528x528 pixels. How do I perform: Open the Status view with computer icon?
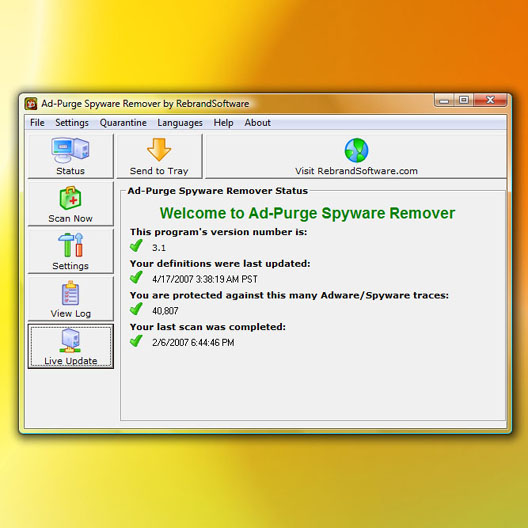click(70, 156)
